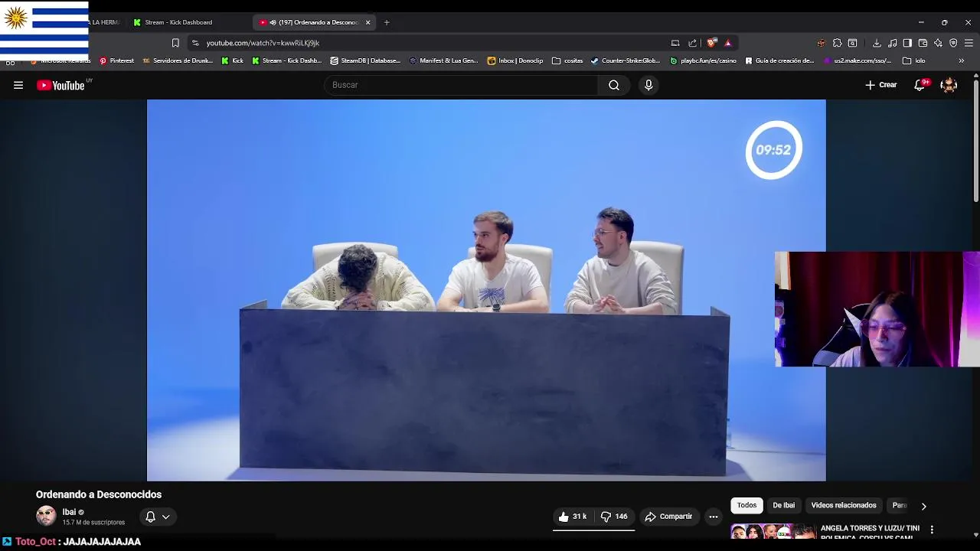Open a new browser tab
The width and height of the screenshot is (980, 551).
coord(387,22)
